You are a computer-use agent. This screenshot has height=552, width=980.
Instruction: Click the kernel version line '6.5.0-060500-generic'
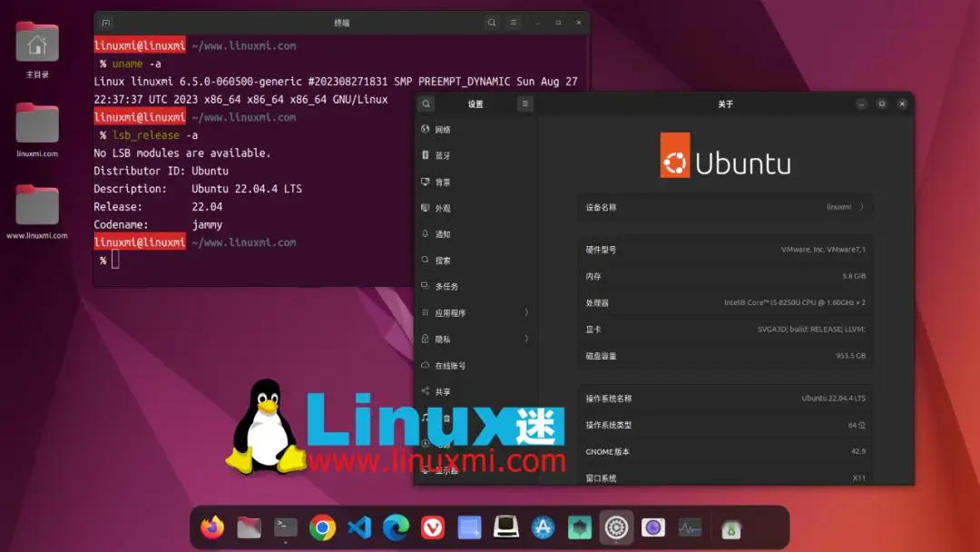point(240,82)
